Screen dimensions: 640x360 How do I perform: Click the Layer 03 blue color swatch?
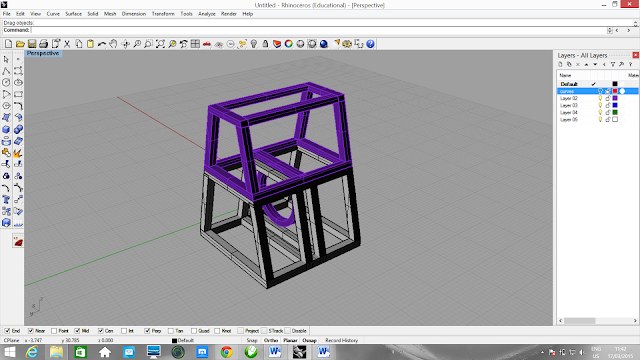tap(615, 105)
